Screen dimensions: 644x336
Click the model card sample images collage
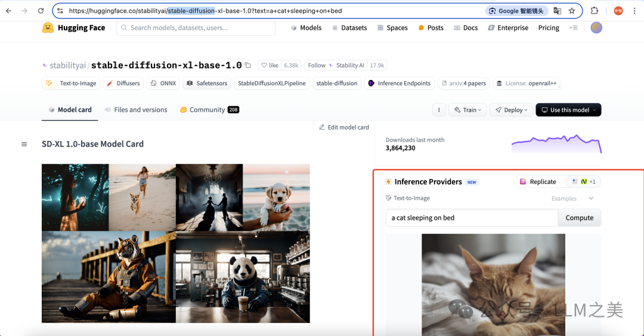[176, 243]
